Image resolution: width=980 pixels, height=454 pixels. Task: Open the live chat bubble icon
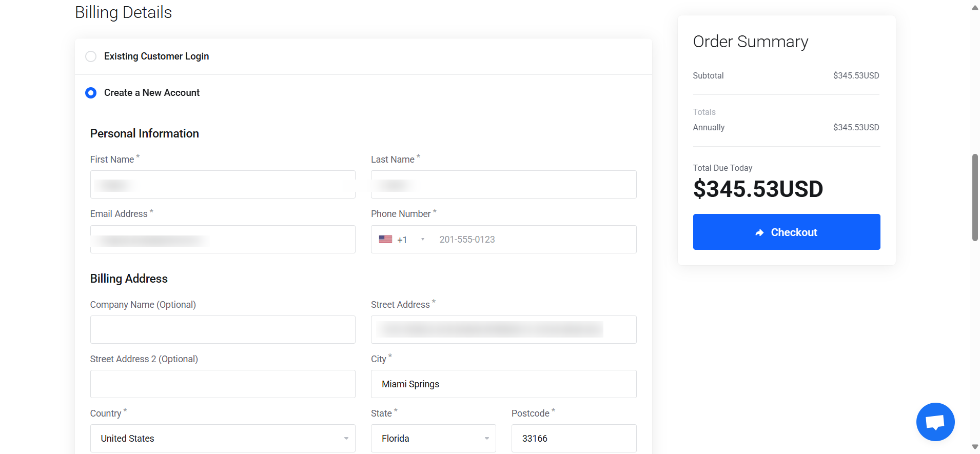tap(935, 422)
